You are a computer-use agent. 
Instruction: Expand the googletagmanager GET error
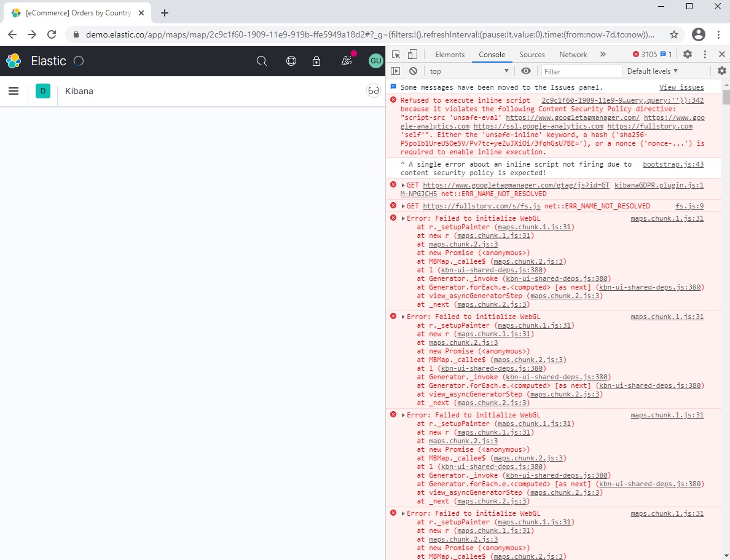tap(403, 186)
